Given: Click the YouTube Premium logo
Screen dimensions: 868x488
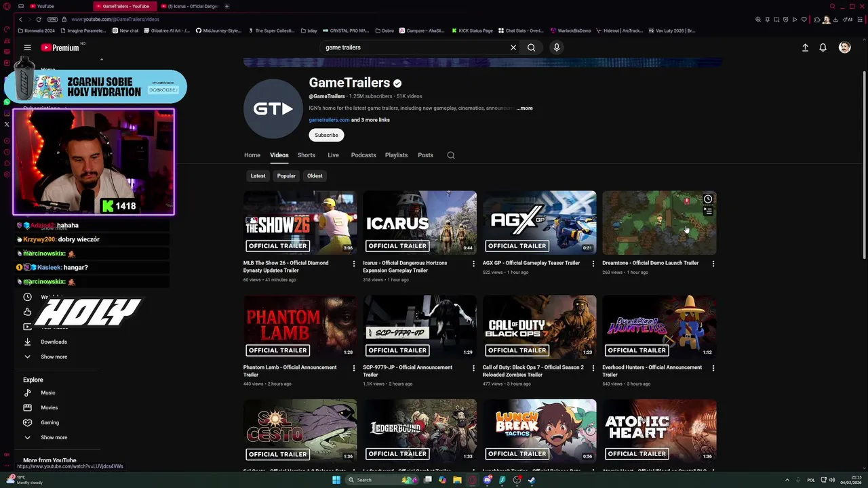Looking at the screenshot, I should [x=60, y=47].
